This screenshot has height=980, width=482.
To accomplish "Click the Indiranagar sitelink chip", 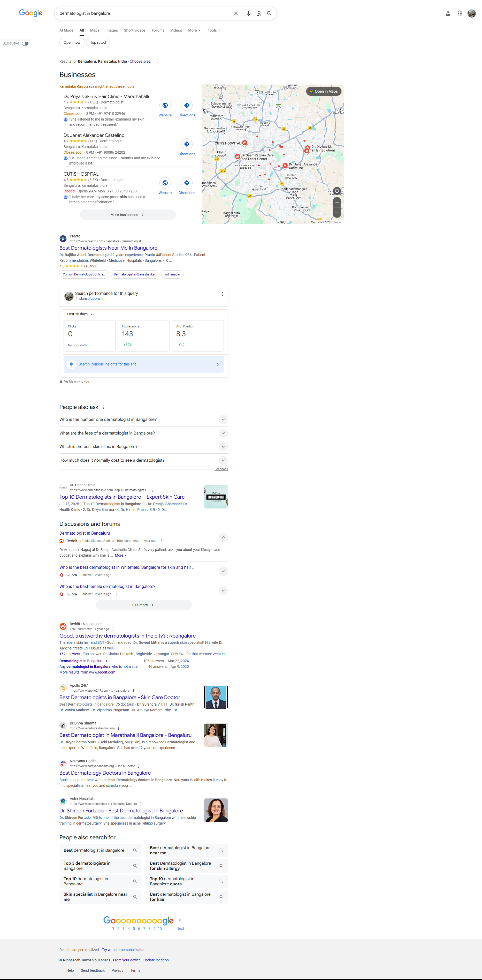I will [172, 274].
